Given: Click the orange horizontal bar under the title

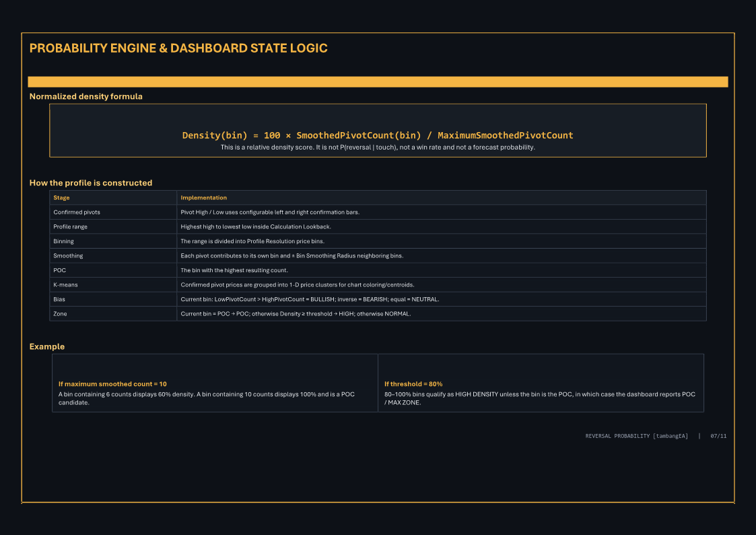Looking at the screenshot, I should click(378, 82).
